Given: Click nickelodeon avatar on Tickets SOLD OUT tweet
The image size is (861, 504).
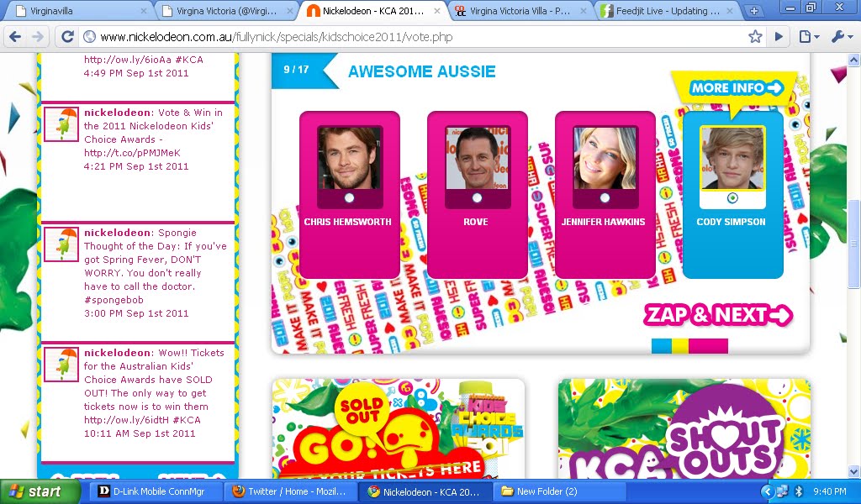Looking at the screenshot, I should [x=61, y=365].
